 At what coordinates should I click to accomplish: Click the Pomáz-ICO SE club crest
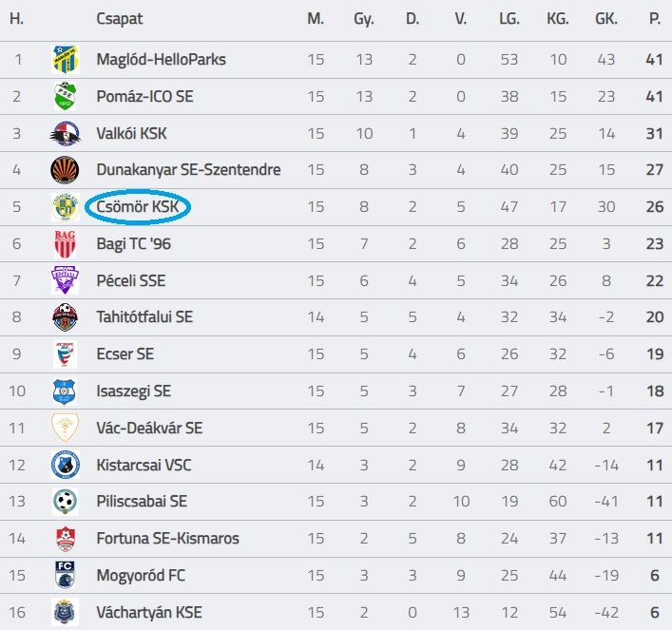coord(65,97)
